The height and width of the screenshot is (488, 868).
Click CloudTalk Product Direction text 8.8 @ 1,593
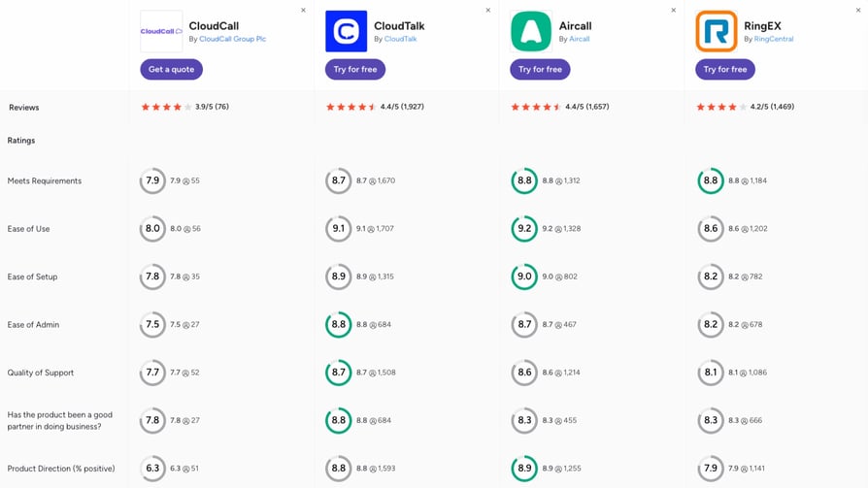tap(376, 468)
